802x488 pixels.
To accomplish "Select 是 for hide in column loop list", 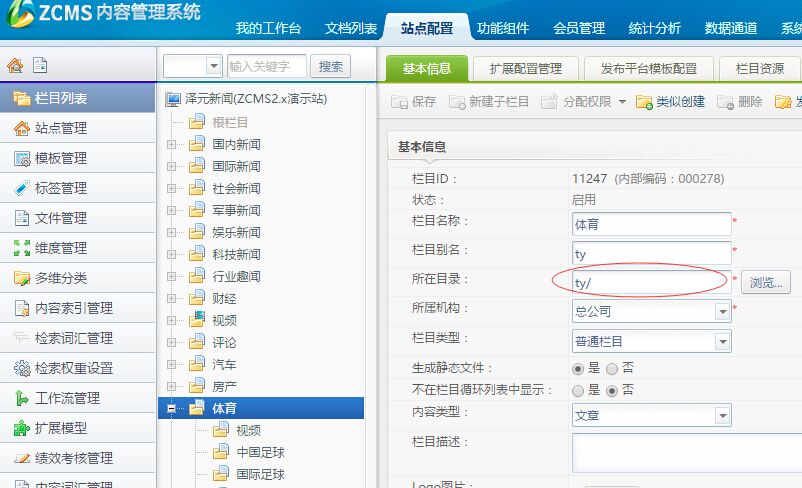I will [x=578, y=390].
